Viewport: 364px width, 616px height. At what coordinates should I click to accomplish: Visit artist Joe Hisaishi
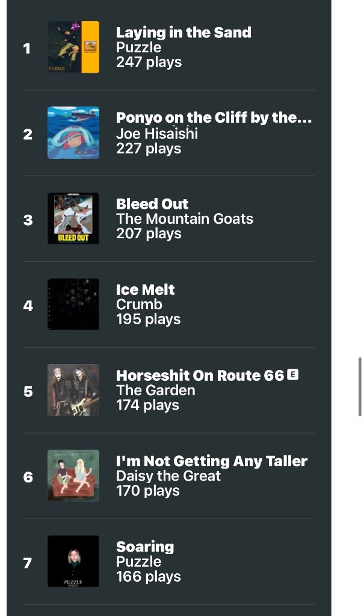[x=157, y=134]
